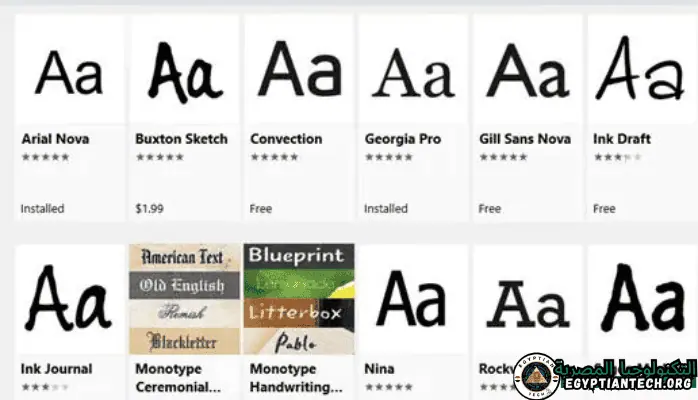Viewport: 698px width, 400px height.
Task: Open Monotype Handwriting font pack image
Action: [x=298, y=299]
